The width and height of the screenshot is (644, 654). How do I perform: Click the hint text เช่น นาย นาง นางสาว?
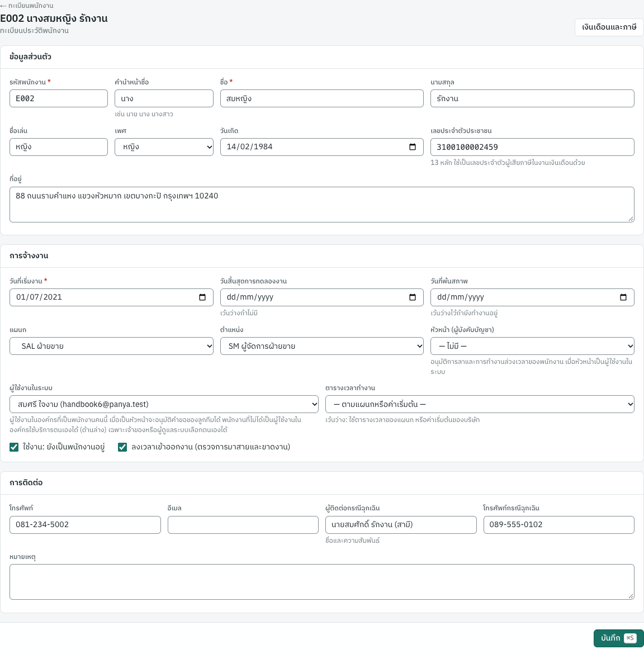tap(144, 114)
